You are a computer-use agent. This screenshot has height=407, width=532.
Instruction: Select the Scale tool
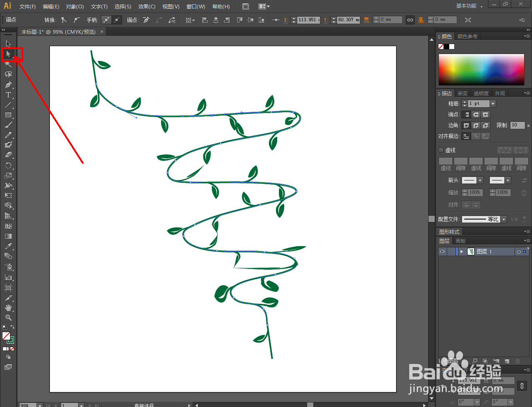tap(8, 175)
